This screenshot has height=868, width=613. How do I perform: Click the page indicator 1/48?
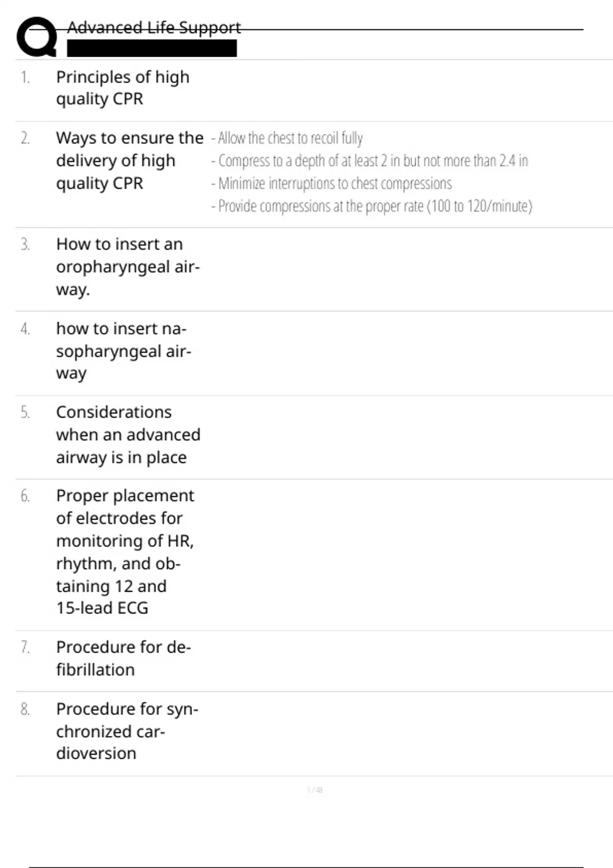[315, 790]
